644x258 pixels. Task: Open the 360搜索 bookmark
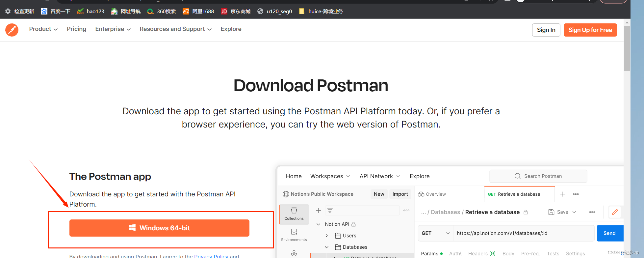(x=161, y=12)
